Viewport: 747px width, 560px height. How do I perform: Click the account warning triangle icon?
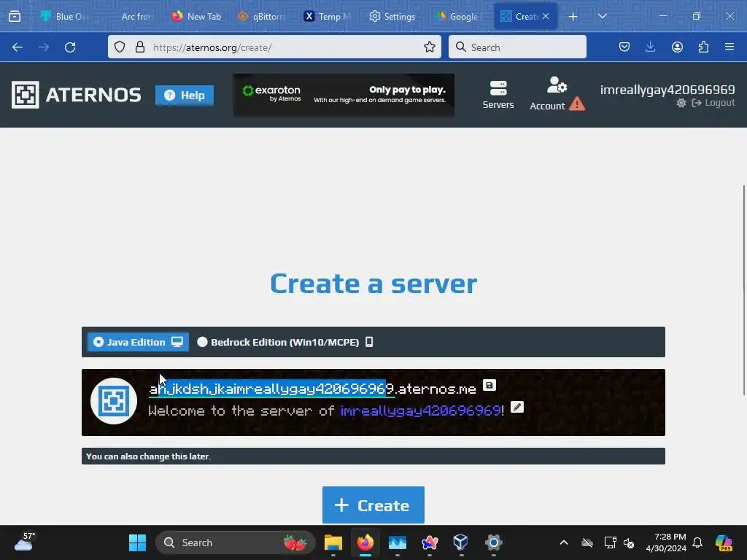pos(577,104)
